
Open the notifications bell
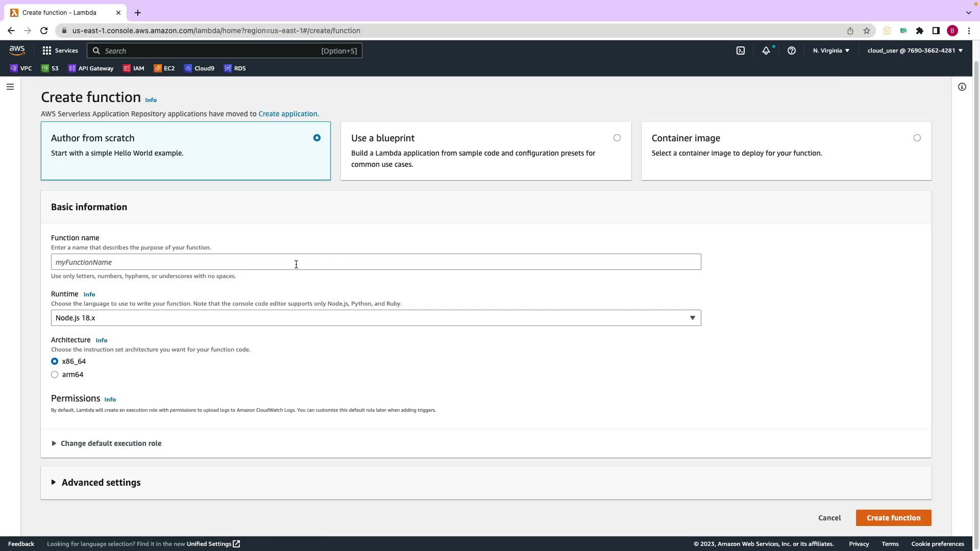(766, 51)
